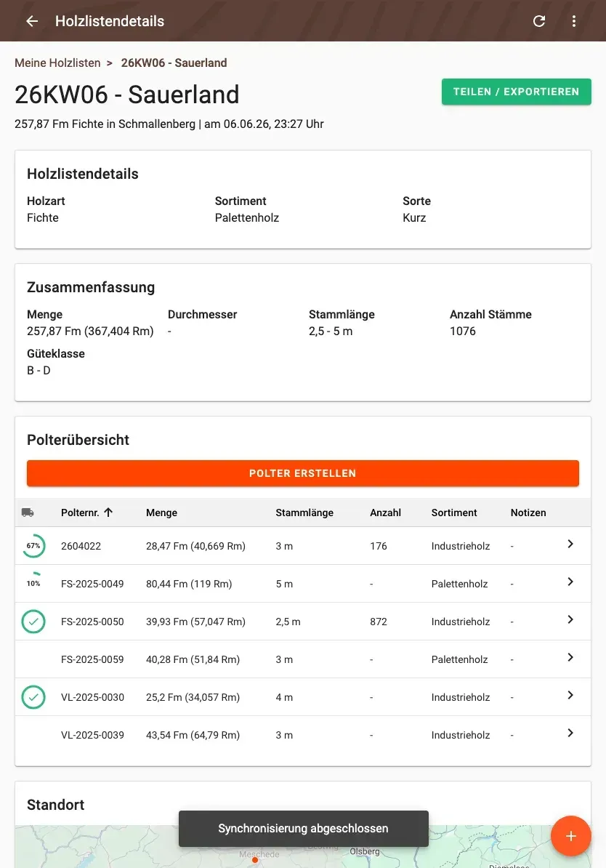Open details chevron for VL-2025-0039
The image size is (606, 868).
point(570,733)
